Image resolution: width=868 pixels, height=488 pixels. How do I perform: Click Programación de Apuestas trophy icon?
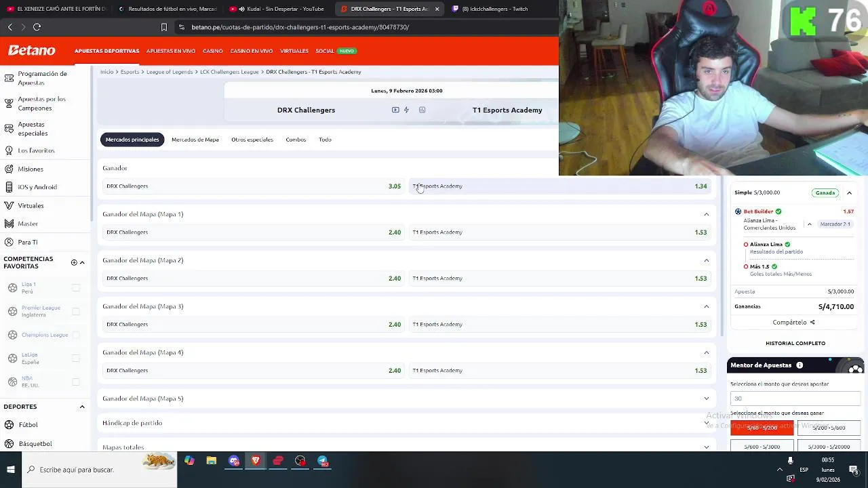point(9,78)
